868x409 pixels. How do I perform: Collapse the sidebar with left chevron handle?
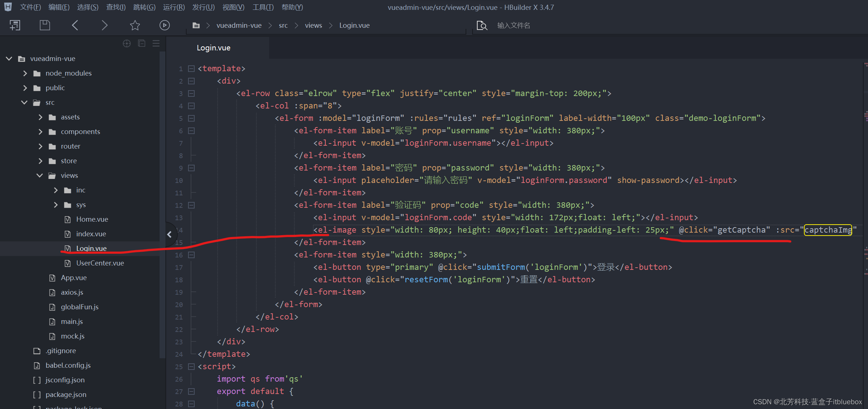(169, 234)
